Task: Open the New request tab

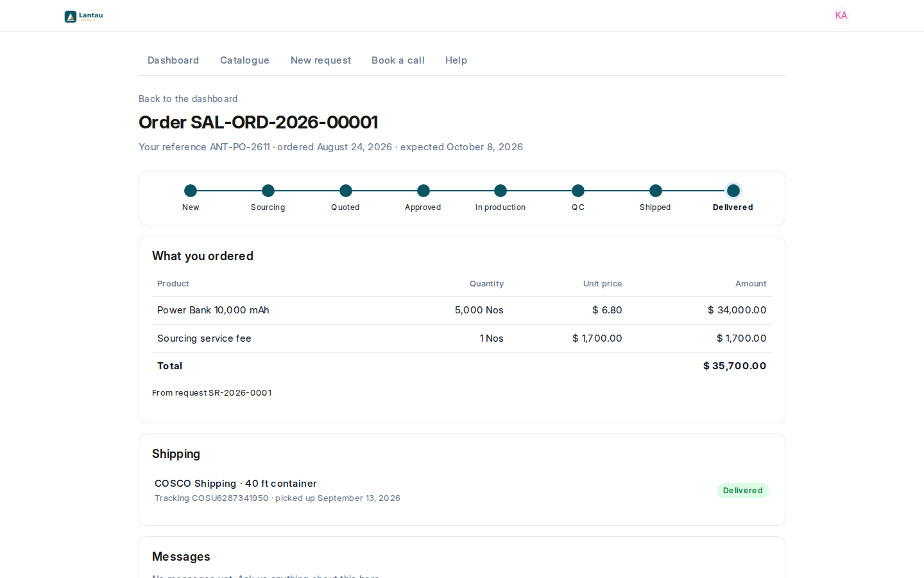Action: tap(321, 60)
